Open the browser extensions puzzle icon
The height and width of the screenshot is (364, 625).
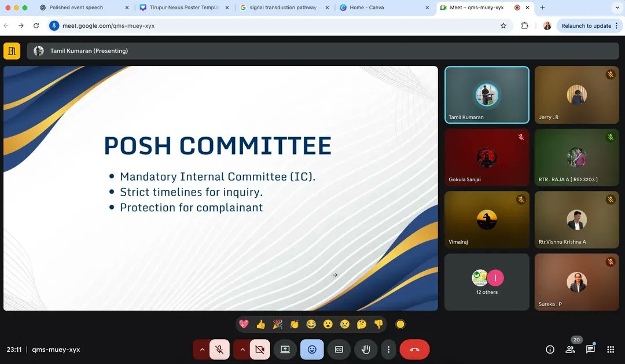tap(524, 25)
